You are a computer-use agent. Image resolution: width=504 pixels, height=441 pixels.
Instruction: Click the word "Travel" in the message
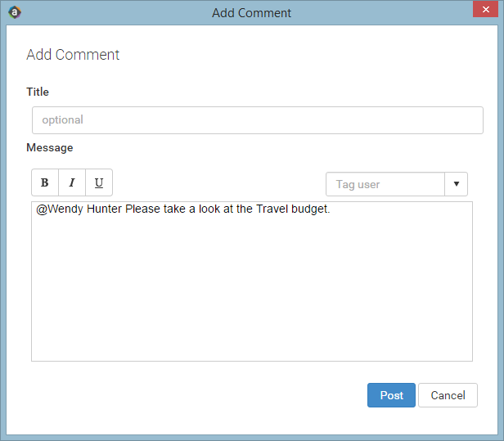pos(272,209)
